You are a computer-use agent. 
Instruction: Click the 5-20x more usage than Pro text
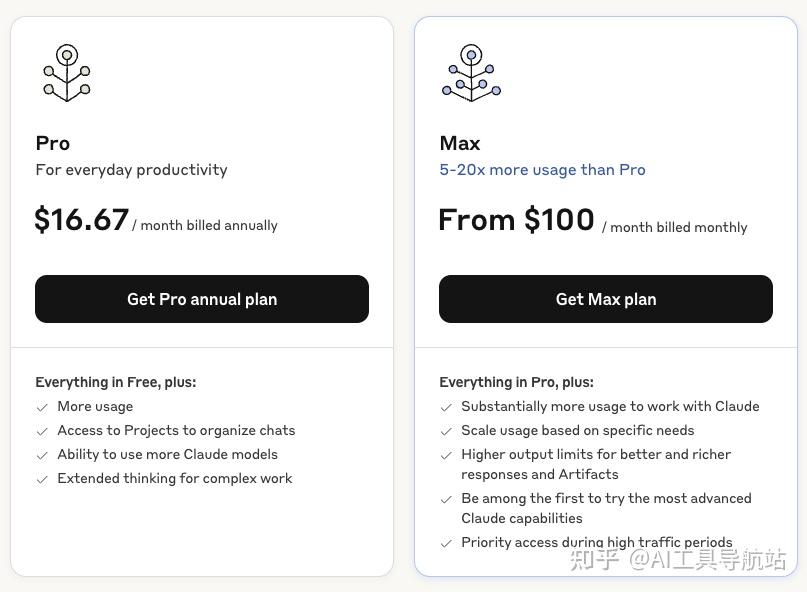coord(542,170)
